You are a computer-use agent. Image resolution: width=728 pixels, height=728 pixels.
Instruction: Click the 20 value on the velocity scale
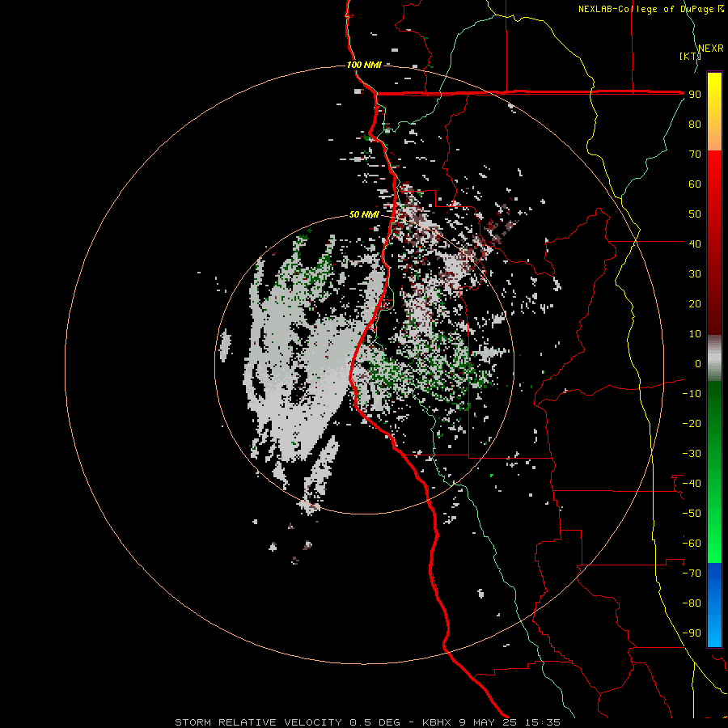point(695,303)
